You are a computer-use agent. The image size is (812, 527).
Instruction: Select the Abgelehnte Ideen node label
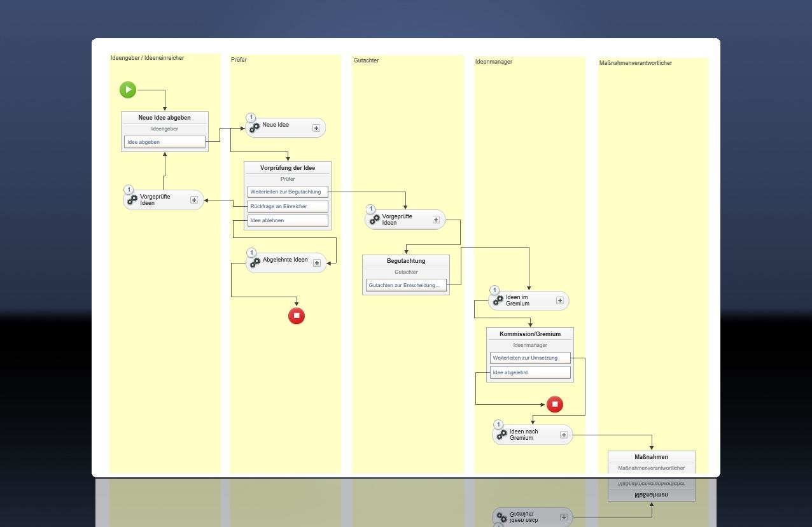[x=285, y=260]
